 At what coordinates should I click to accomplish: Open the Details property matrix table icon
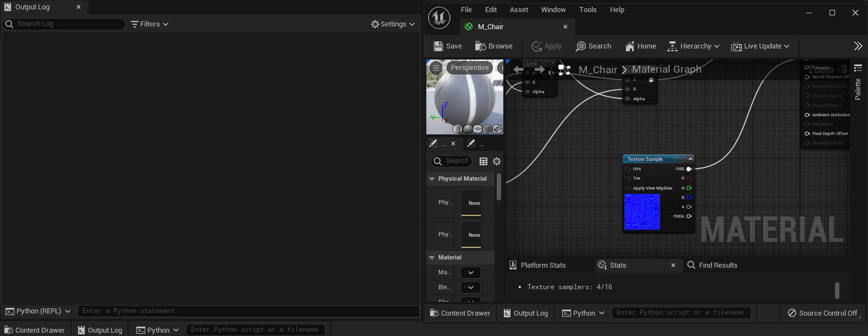click(484, 161)
